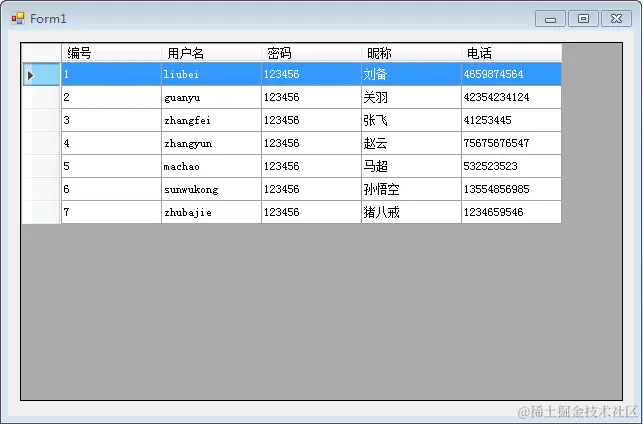
Task: Select the username cell zhangyun
Action: click(211, 143)
